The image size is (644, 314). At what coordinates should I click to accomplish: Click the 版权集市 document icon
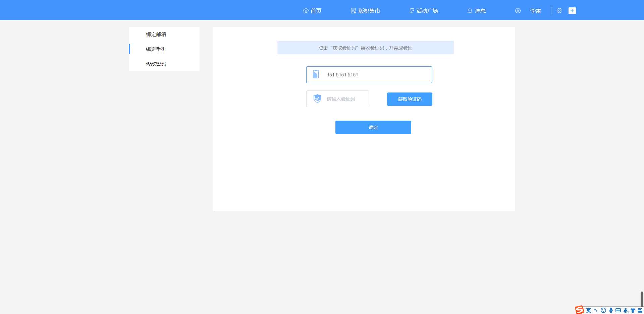(x=353, y=10)
